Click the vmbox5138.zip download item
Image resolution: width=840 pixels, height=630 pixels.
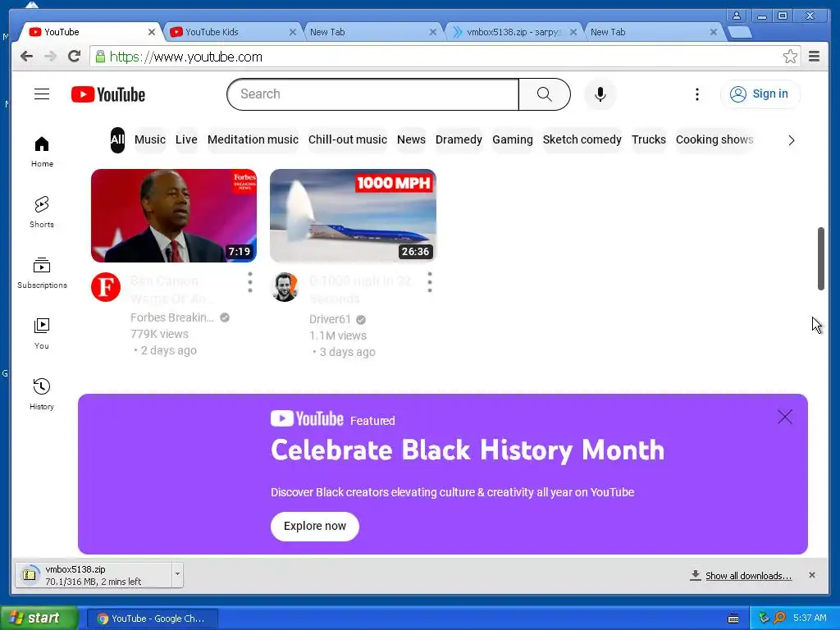click(x=94, y=575)
